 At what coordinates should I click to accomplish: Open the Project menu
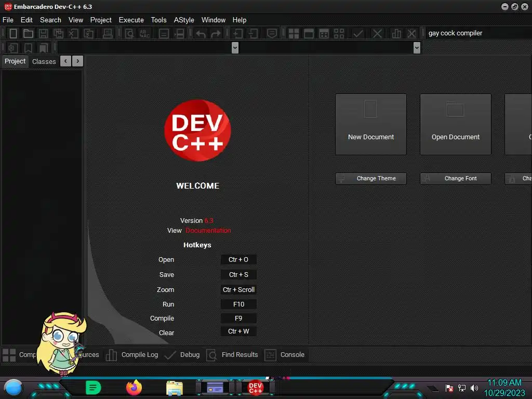(x=101, y=20)
